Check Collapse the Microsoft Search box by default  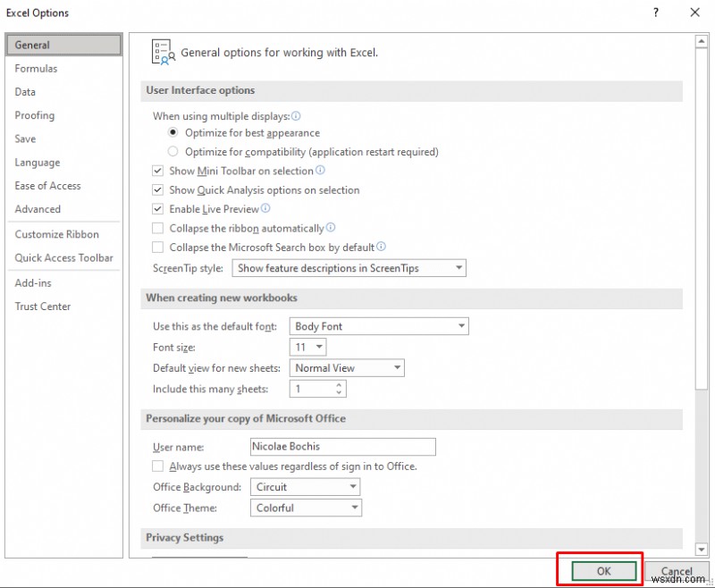(157, 247)
